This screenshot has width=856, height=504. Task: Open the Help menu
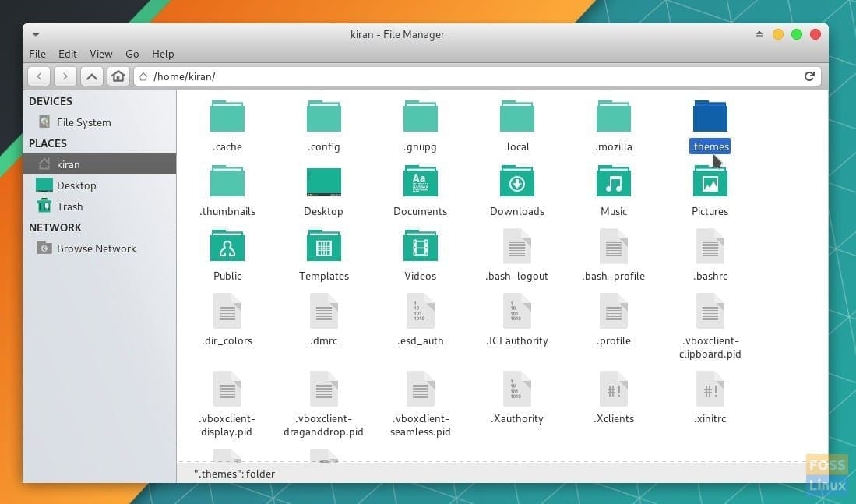point(163,54)
